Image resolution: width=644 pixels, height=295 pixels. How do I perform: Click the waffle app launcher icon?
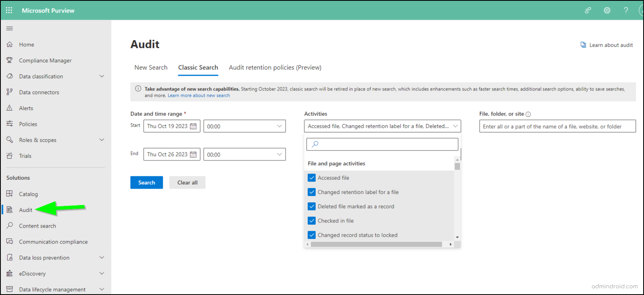(x=9, y=10)
